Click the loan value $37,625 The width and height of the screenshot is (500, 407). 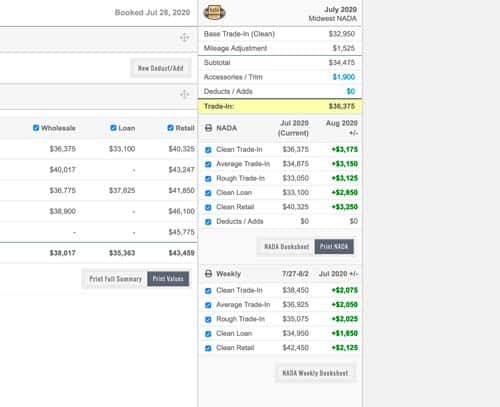pyautogui.click(x=122, y=190)
